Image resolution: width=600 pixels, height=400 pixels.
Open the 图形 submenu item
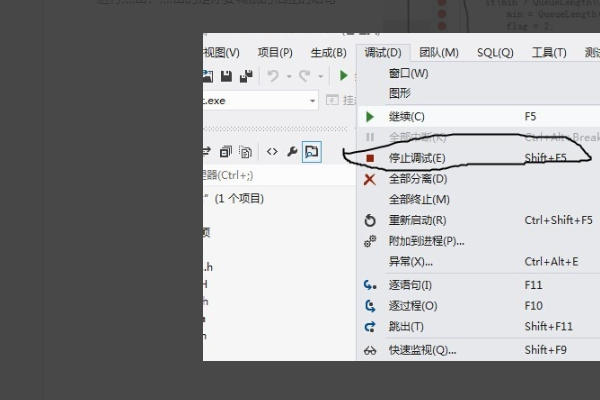coord(400,93)
